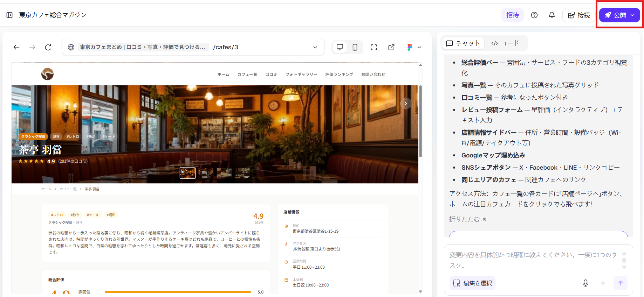Click the 招待 invite button
644x297 pixels.
tap(513, 15)
